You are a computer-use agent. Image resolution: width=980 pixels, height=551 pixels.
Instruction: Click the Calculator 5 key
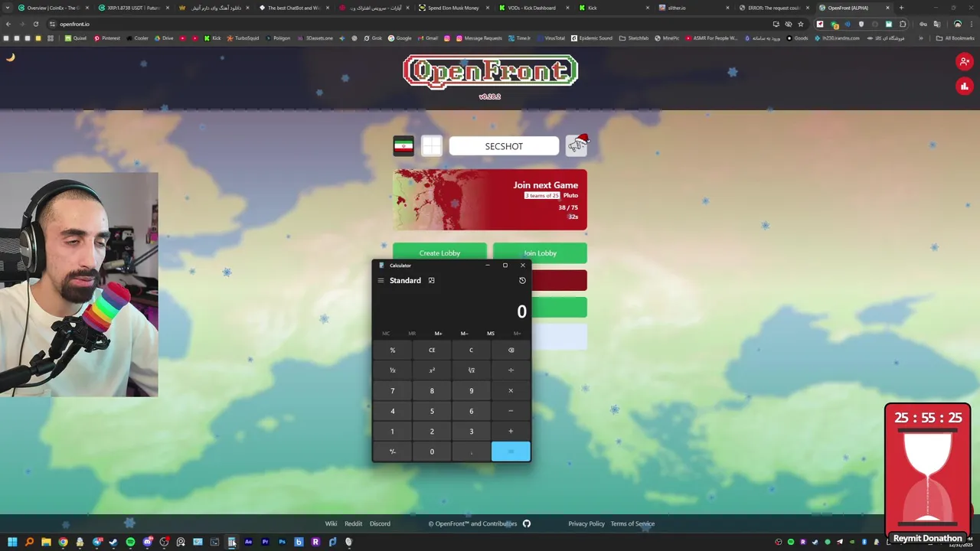click(432, 411)
